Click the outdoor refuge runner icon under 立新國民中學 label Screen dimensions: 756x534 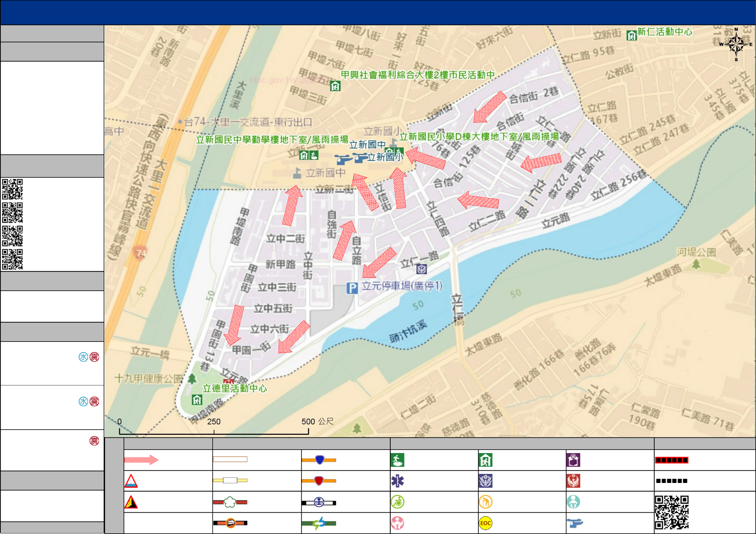tap(314, 155)
